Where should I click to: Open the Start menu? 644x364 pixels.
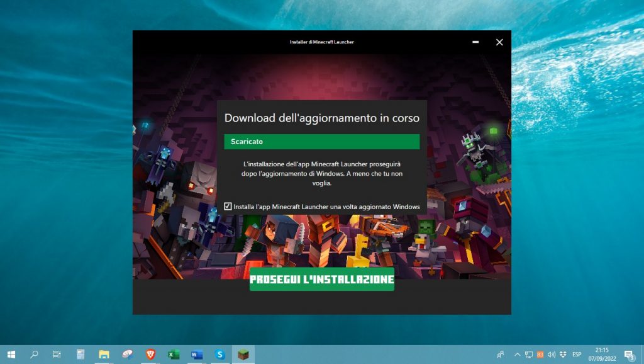pyautogui.click(x=11, y=354)
